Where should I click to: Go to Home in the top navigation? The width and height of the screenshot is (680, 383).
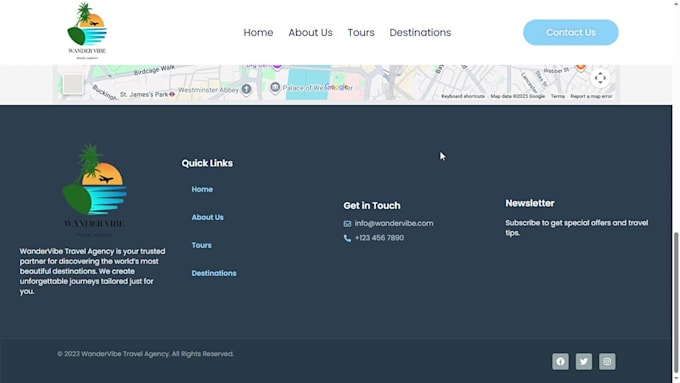point(258,33)
